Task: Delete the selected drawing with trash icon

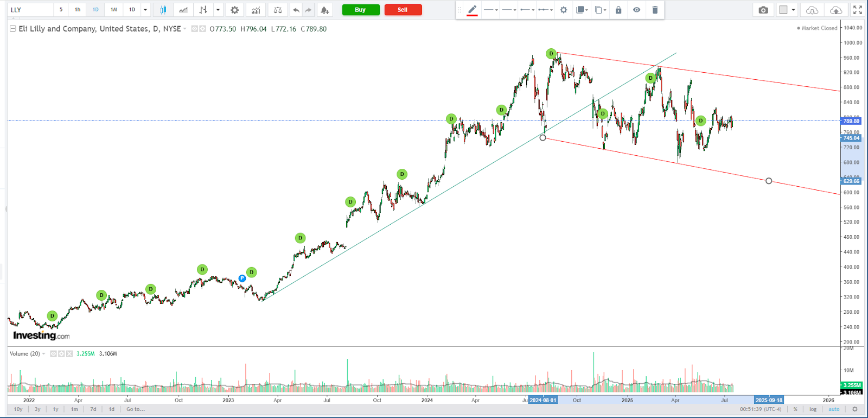Action: (x=655, y=10)
